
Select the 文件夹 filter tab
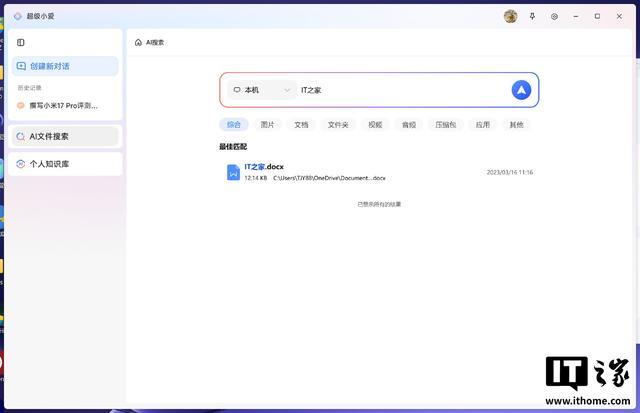[x=338, y=124]
